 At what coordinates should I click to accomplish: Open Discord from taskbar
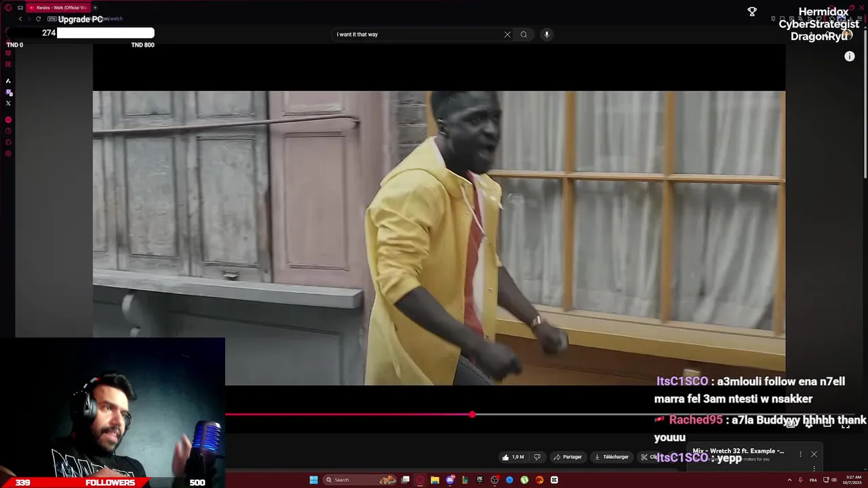pyautogui.click(x=450, y=480)
